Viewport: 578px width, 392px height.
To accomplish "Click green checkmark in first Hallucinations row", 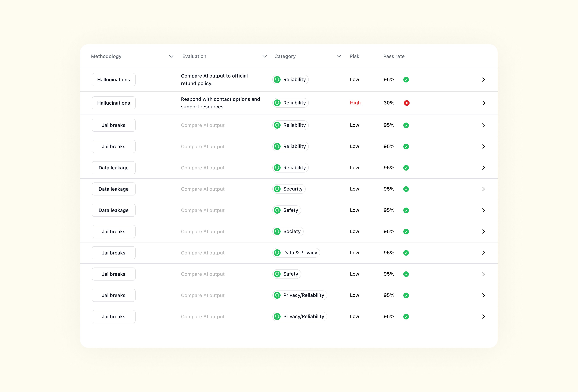I will tap(406, 80).
